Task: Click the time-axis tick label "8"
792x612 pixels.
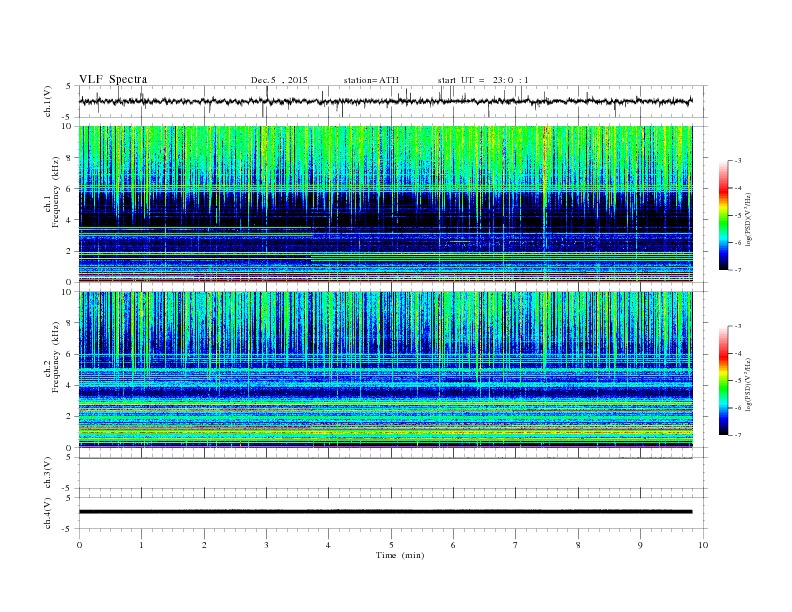Action: pos(578,545)
